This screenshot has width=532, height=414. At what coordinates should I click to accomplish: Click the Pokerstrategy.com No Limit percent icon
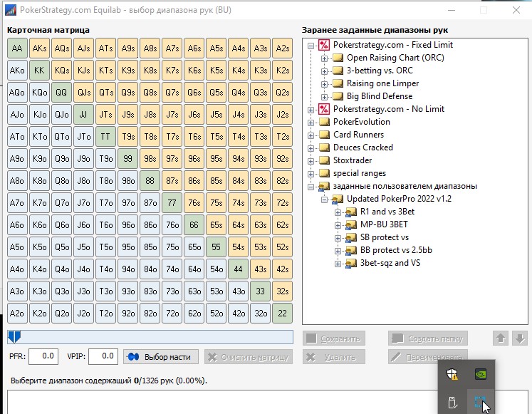coord(324,109)
